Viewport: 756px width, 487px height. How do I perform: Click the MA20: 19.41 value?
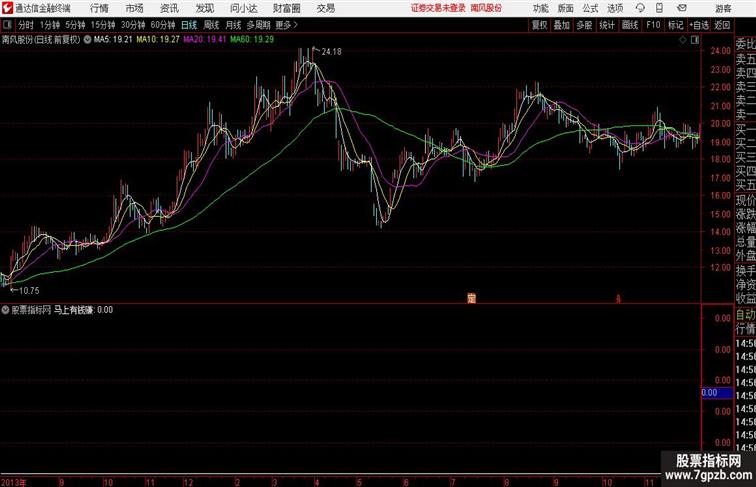coord(204,40)
